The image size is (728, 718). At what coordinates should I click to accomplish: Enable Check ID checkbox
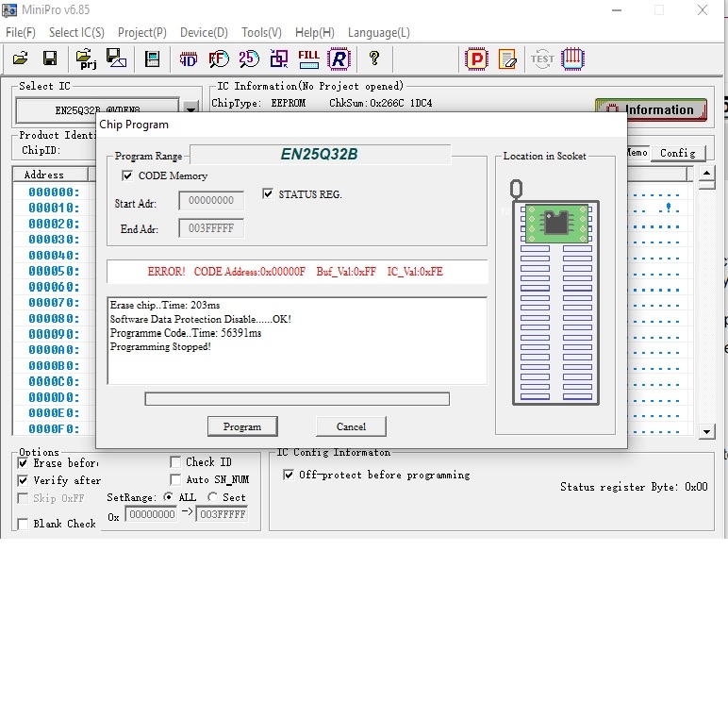[175, 462]
